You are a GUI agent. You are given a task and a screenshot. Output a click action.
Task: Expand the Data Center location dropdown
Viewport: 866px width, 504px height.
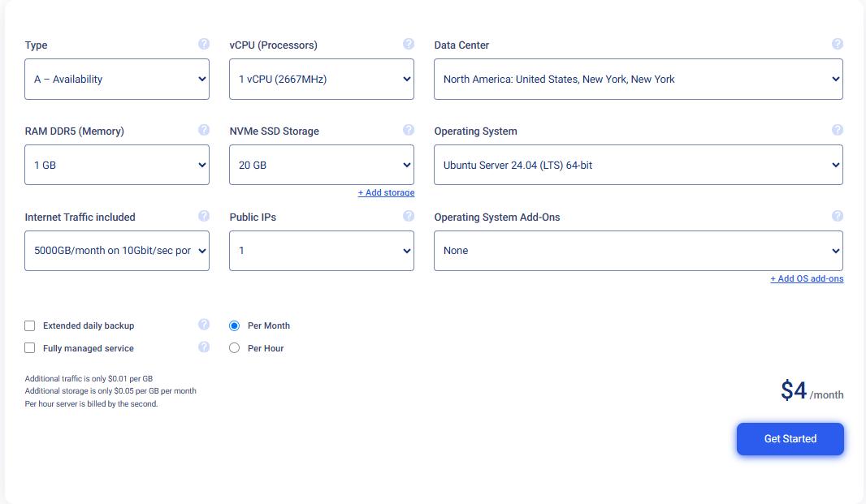(x=638, y=80)
